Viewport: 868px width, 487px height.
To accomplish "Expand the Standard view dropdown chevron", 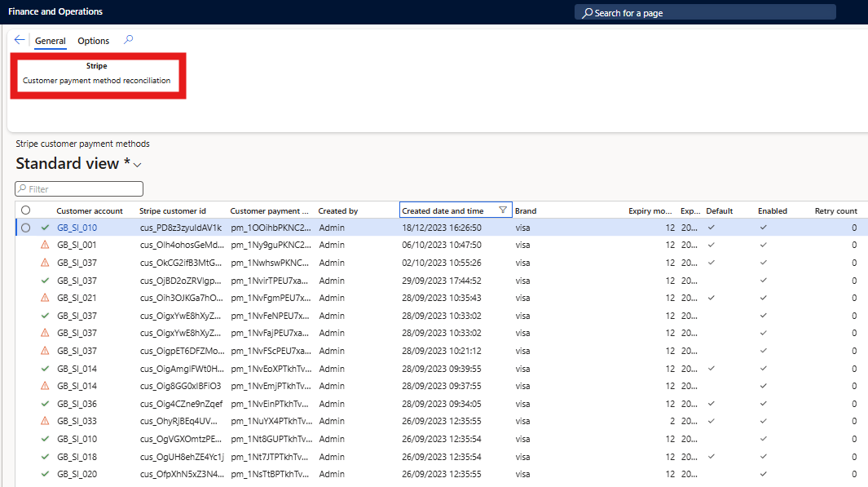I will click(137, 165).
